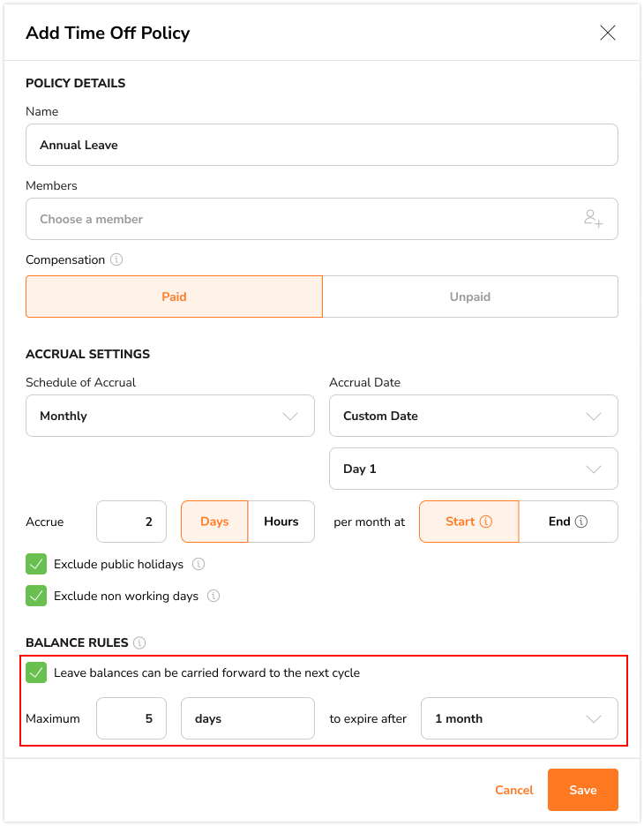Uncheck Exclude non working days checkbox
644x826 pixels.
click(36, 596)
